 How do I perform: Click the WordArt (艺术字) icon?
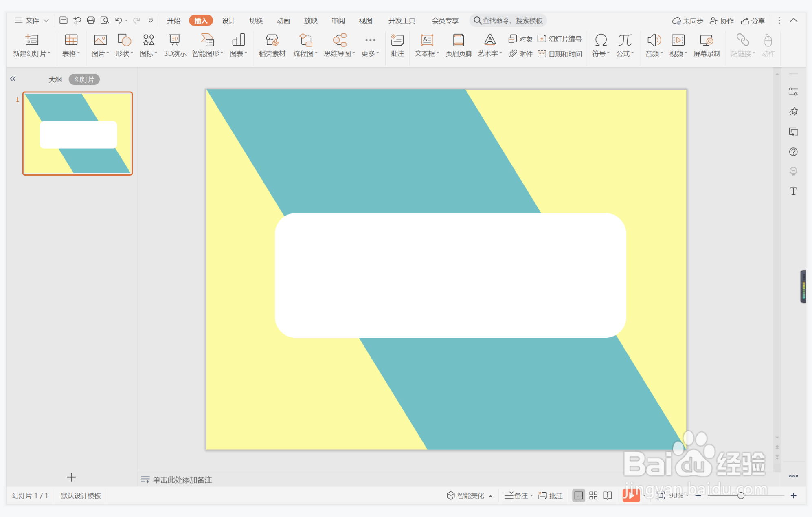click(x=490, y=40)
